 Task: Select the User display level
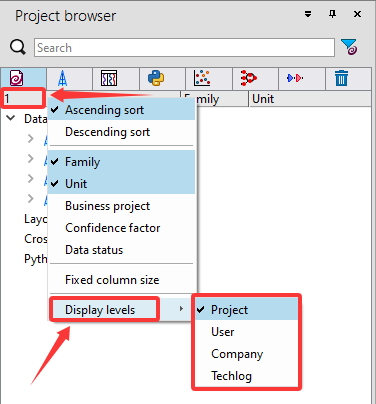[x=247, y=332]
